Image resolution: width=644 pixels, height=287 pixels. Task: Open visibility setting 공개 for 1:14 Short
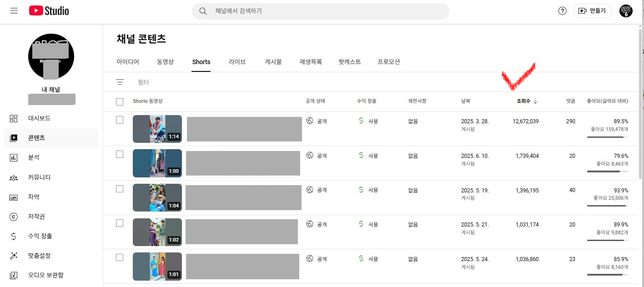coord(322,121)
